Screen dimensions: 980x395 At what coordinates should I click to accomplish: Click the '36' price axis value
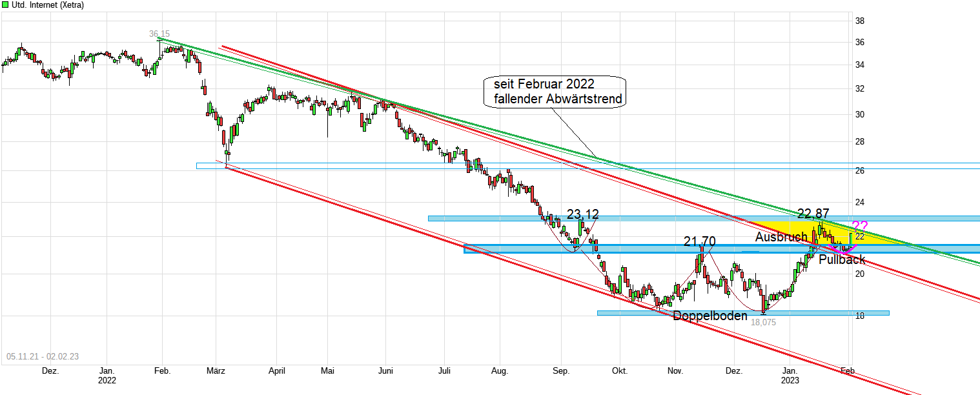[860, 43]
